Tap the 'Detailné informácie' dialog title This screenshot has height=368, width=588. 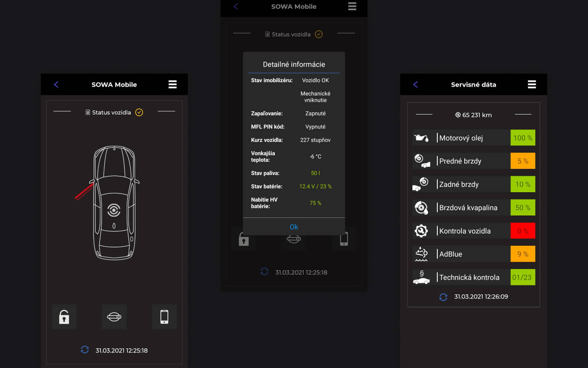coord(294,65)
